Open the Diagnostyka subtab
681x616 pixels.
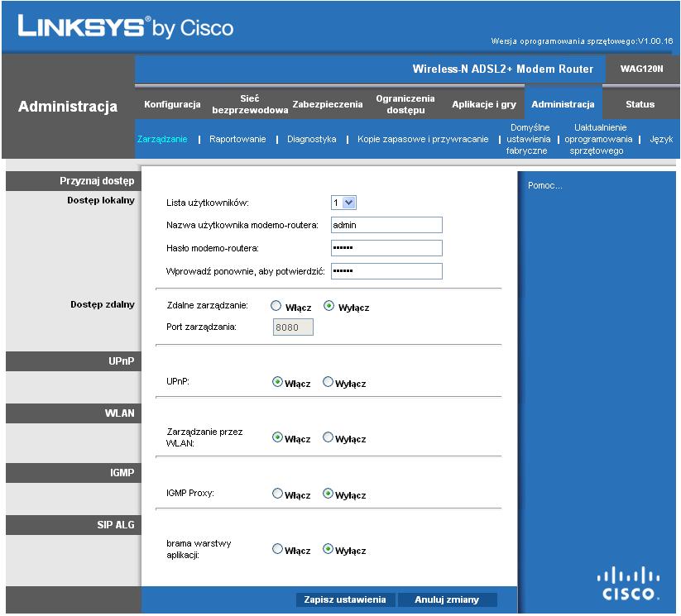[x=311, y=139]
